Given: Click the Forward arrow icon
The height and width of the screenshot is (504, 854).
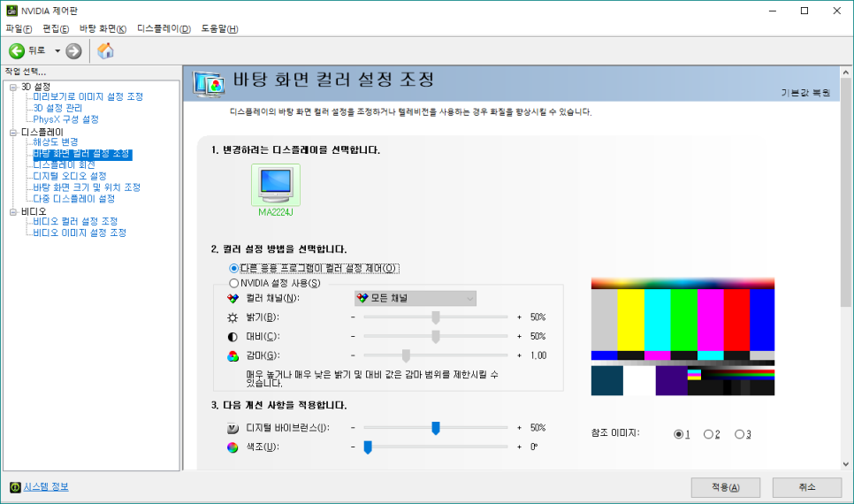Looking at the screenshot, I should click(x=73, y=51).
